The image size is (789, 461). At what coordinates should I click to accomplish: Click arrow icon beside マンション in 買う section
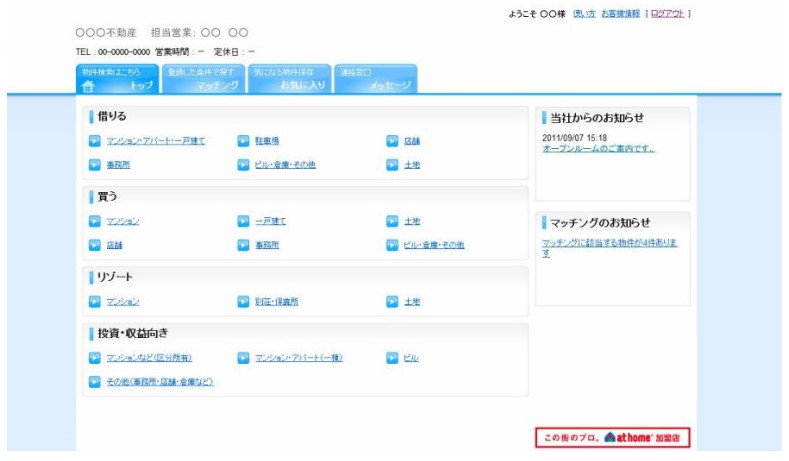pyautogui.click(x=95, y=221)
